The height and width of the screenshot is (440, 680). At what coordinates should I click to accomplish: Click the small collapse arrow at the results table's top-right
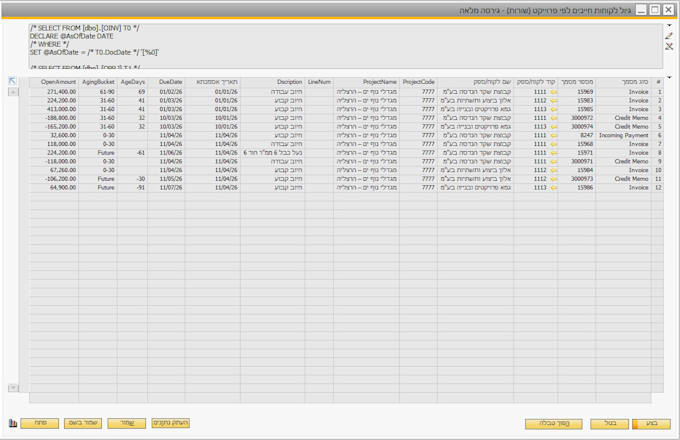pos(669,78)
